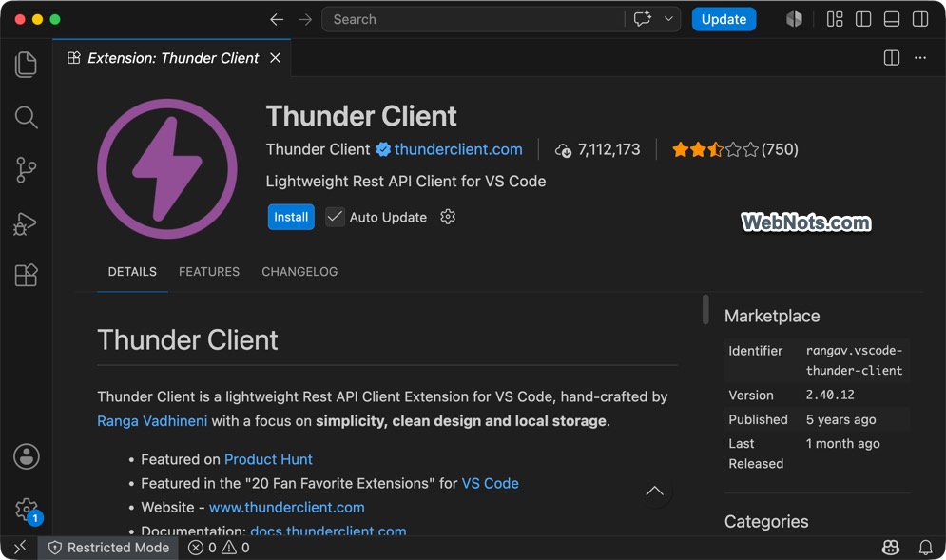The width and height of the screenshot is (946, 560).
Task: Open the Customize Layout icon
Action: [835, 19]
